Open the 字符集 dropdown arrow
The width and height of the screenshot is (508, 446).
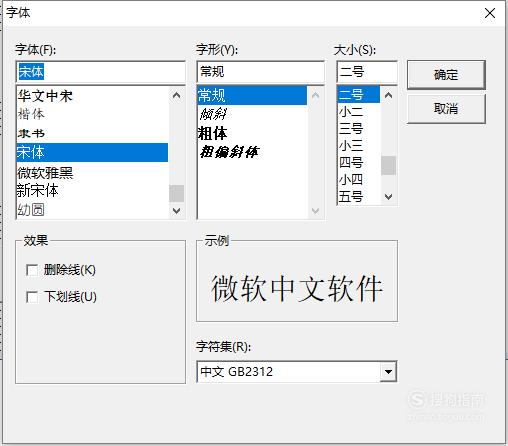coord(388,371)
